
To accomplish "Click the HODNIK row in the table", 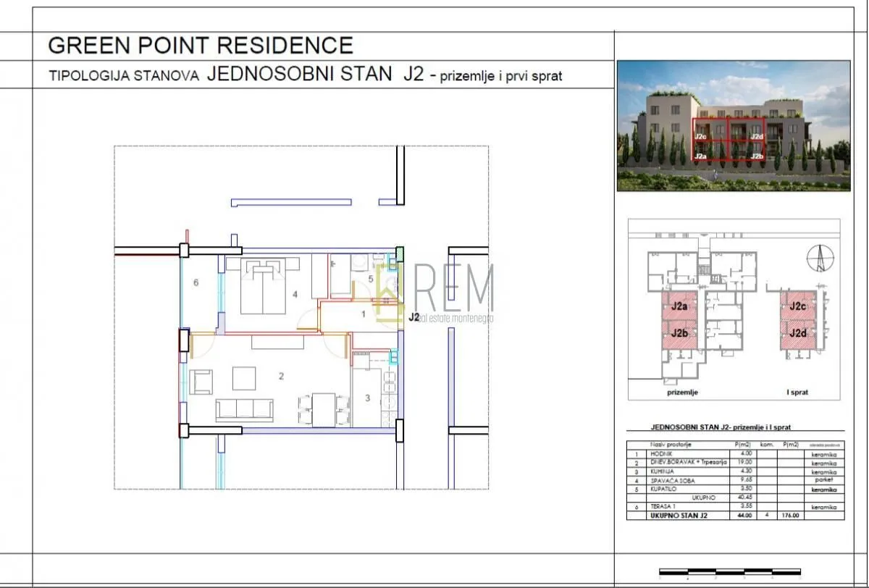I will [736, 454].
